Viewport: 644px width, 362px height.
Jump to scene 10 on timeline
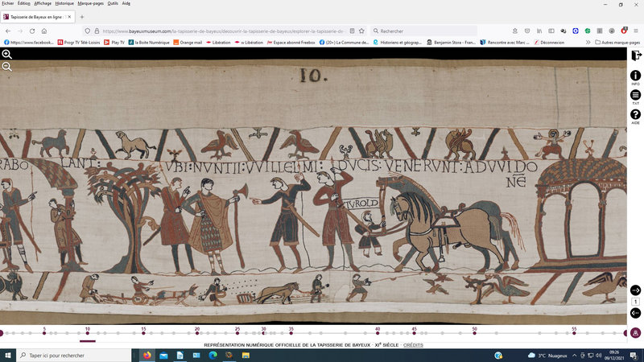(88, 333)
